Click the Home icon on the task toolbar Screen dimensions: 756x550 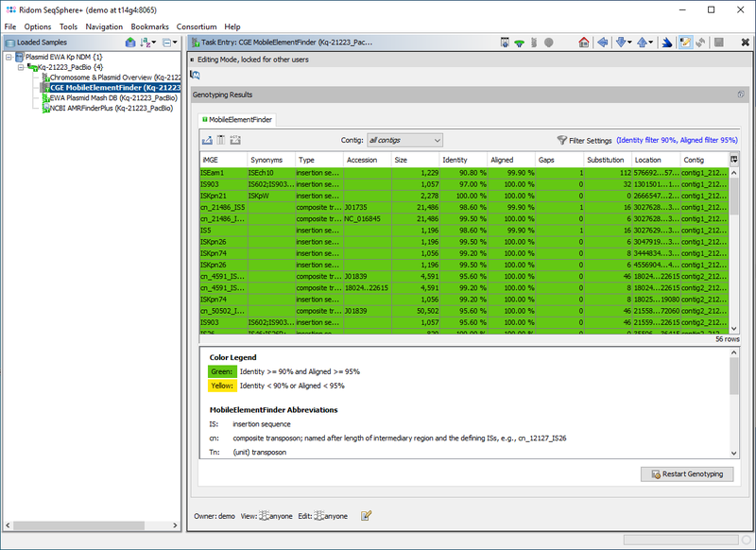pyautogui.click(x=585, y=43)
